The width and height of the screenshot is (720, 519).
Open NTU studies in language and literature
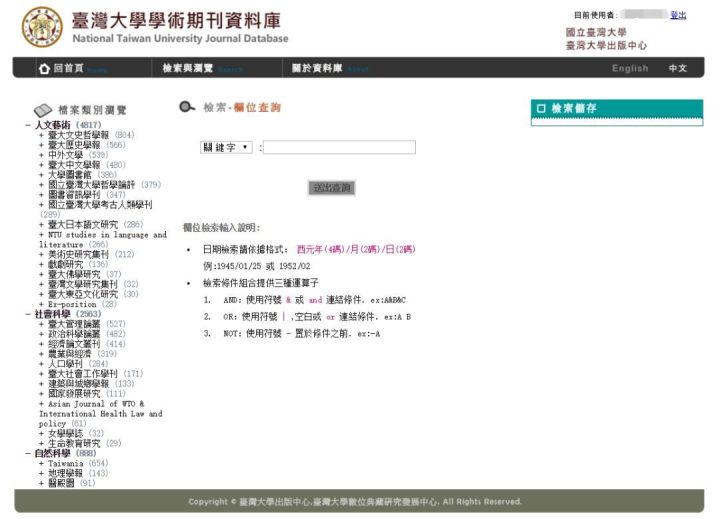click(x=103, y=240)
